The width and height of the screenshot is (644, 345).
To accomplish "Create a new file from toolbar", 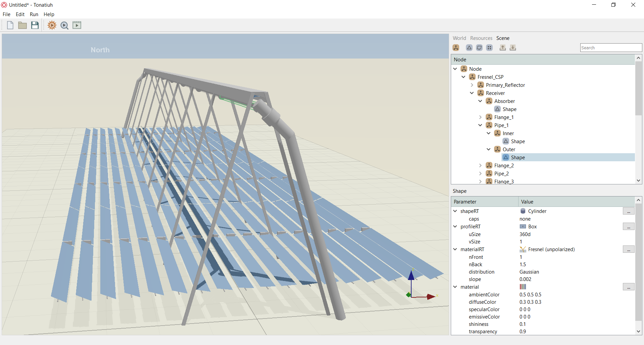I will tap(10, 25).
